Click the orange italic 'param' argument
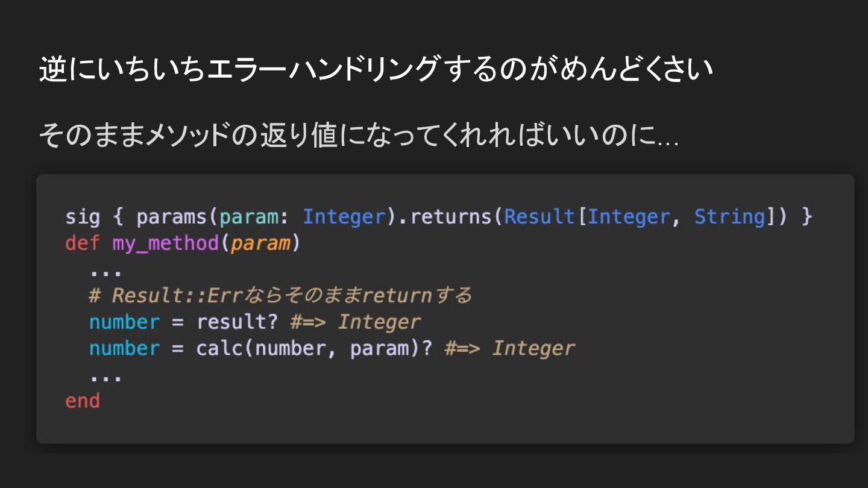 260,243
